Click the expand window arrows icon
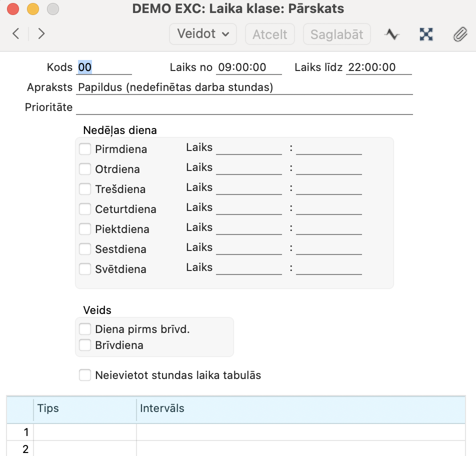This screenshot has width=476, height=456. pyautogui.click(x=426, y=34)
